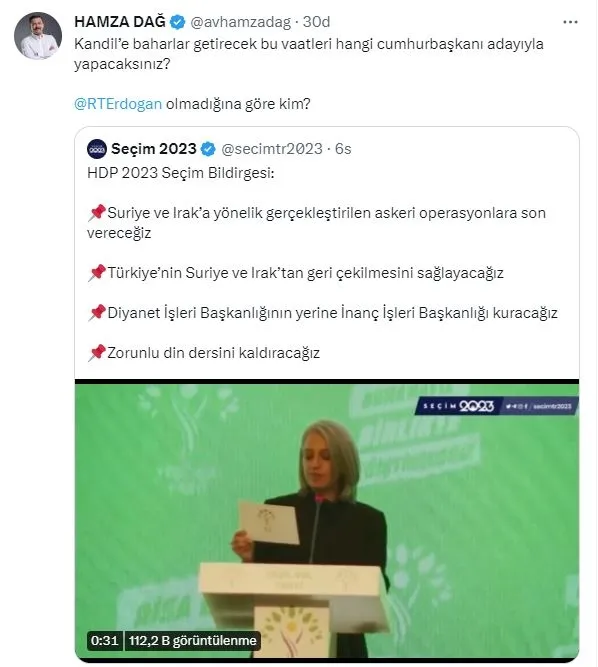Click the 6s quoted tweet timestamp
This screenshot has width=598, height=667.
[x=343, y=149]
